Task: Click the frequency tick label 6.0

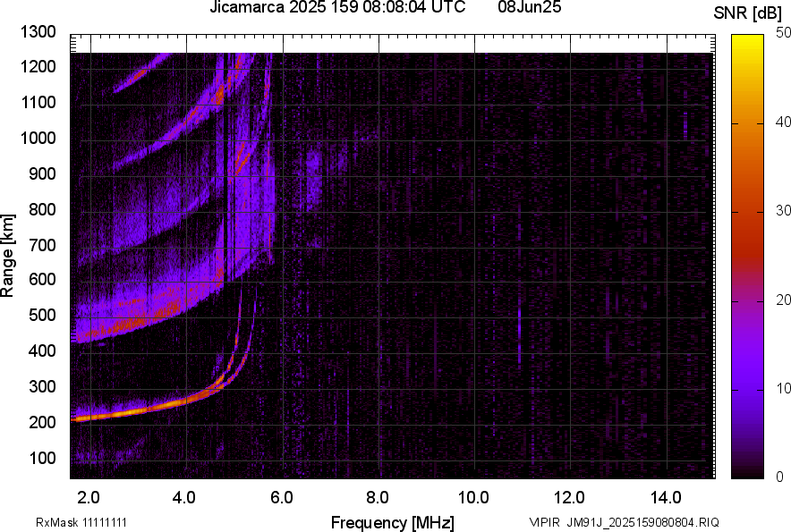Action: (282, 498)
